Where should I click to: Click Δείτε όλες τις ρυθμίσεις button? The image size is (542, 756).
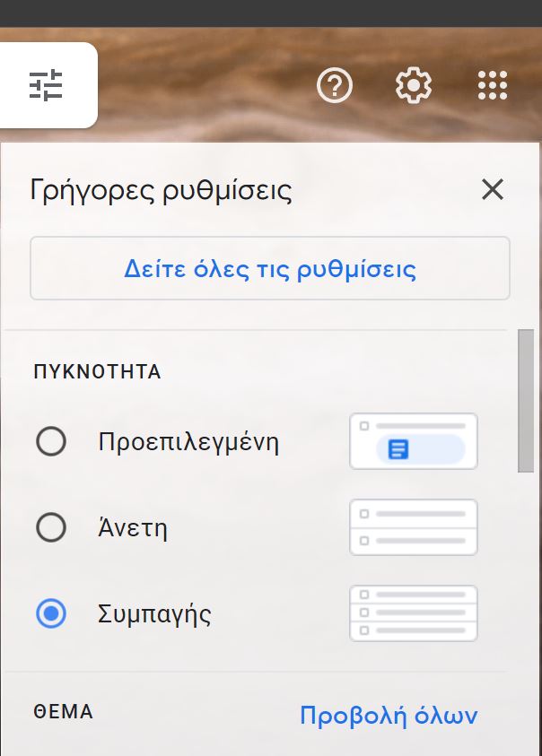[x=270, y=268]
